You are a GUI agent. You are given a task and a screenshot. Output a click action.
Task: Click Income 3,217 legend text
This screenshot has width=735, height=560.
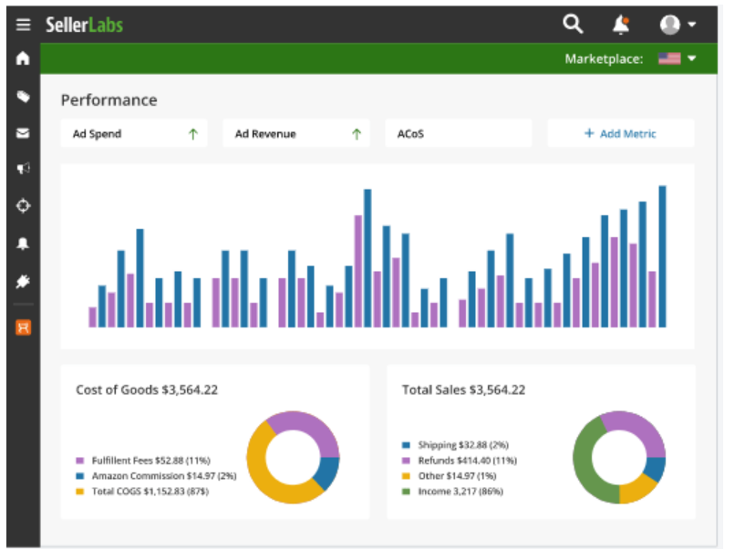(x=461, y=492)
